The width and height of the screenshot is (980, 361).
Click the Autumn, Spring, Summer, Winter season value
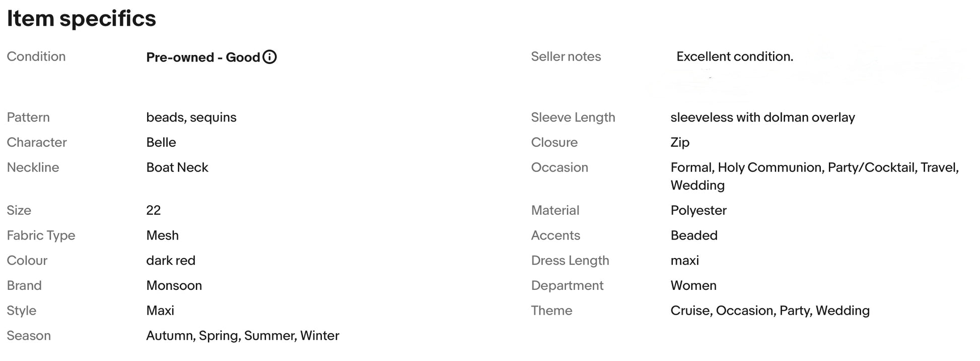[242, 336]
